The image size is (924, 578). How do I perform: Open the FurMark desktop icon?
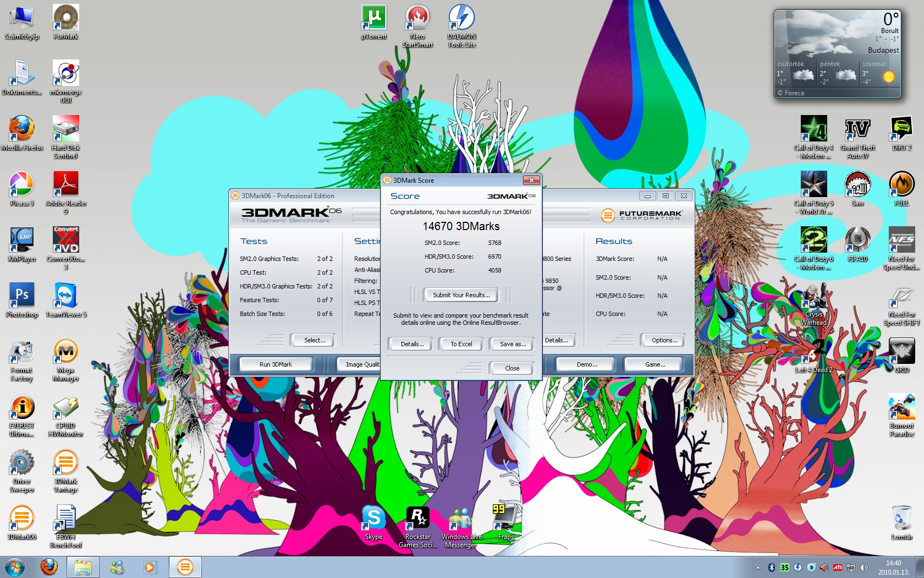[66, 22]
